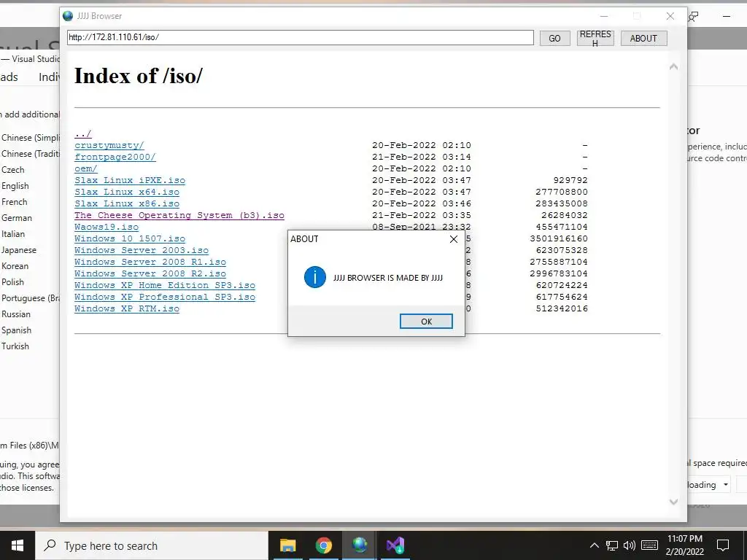Click Windows Server 2008 R1.iso link
Image resolution: width=747 pixels, height=560 pixels.
[150, 262]
